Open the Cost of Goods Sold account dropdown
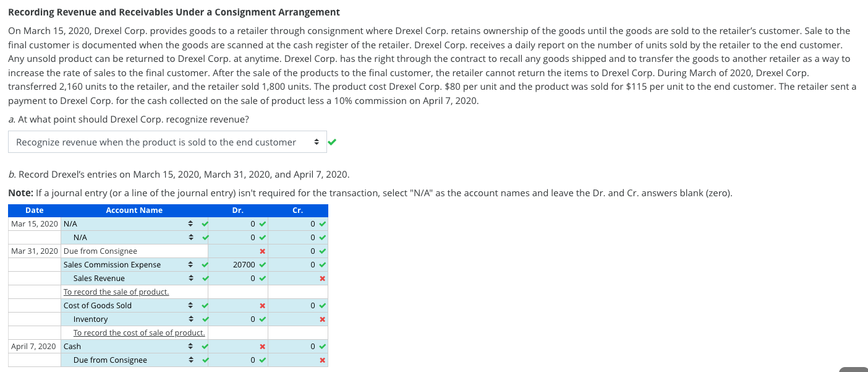Screen dimensions: 868x372 (191, 305)
